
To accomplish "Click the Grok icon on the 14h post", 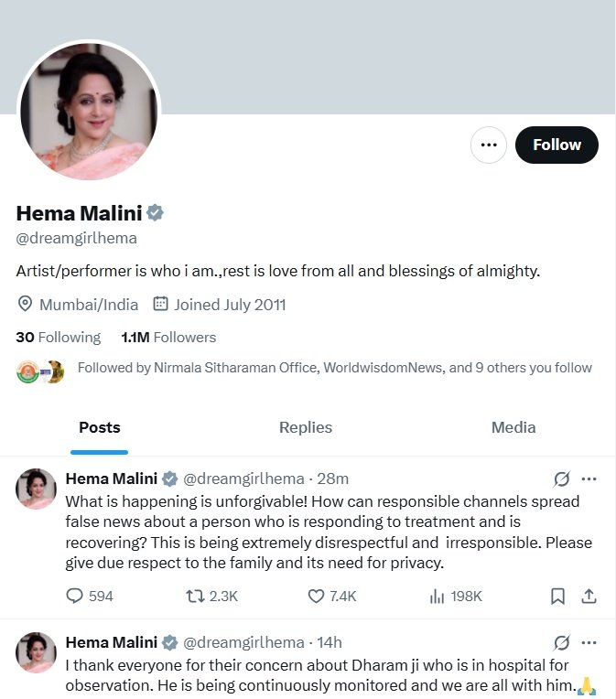I will (x=562, y=642).
